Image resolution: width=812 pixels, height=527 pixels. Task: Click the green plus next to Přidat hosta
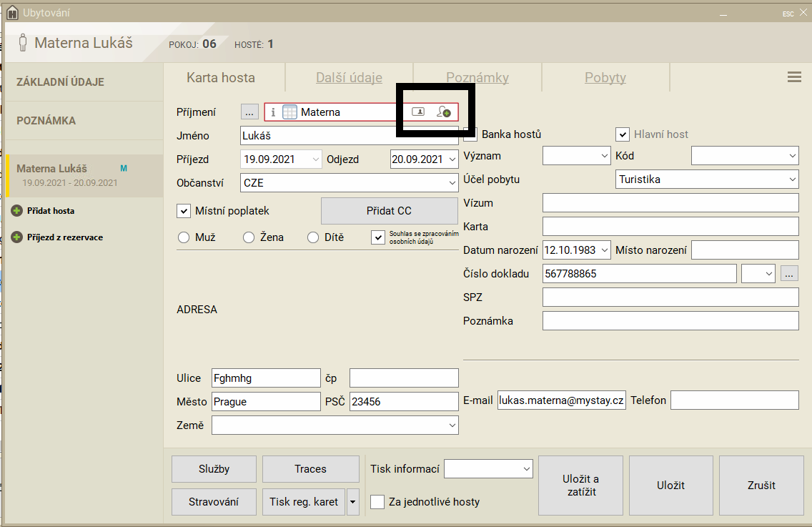pos(16,211)
